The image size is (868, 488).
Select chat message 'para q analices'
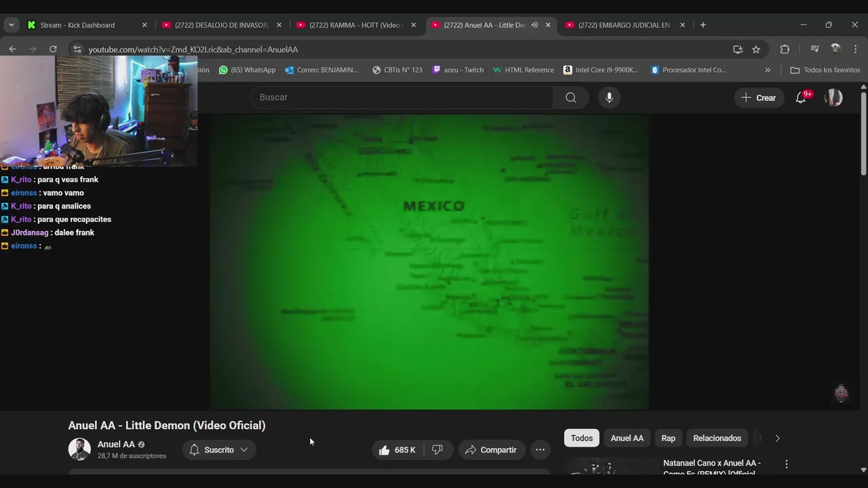tap(64, 206)
